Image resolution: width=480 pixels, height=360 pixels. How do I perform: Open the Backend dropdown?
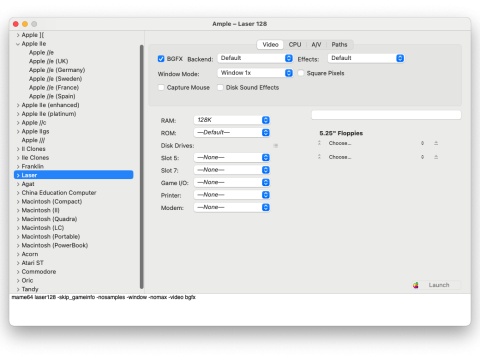(x=255, y=58)
